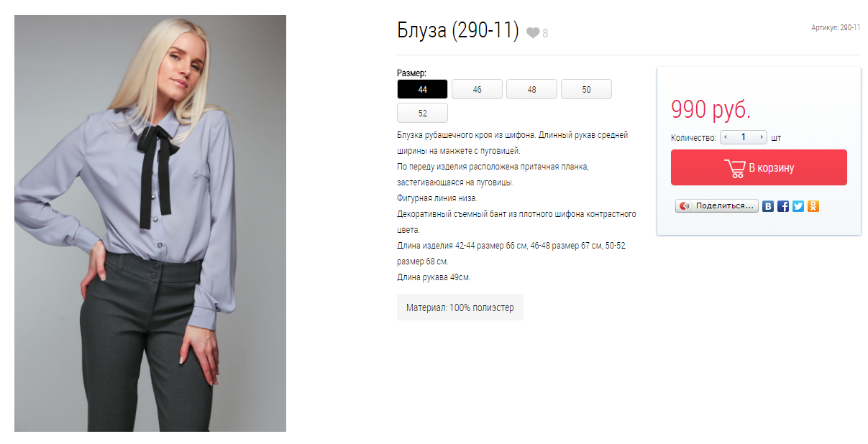Click the like count number 8
This screenshot has height=444, width=868.
pos(545,34)
